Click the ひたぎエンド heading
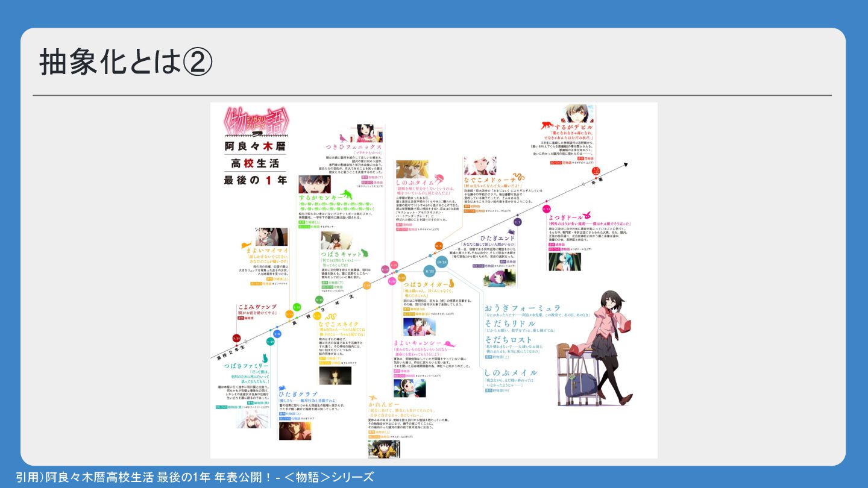 [x=498, y=239]
